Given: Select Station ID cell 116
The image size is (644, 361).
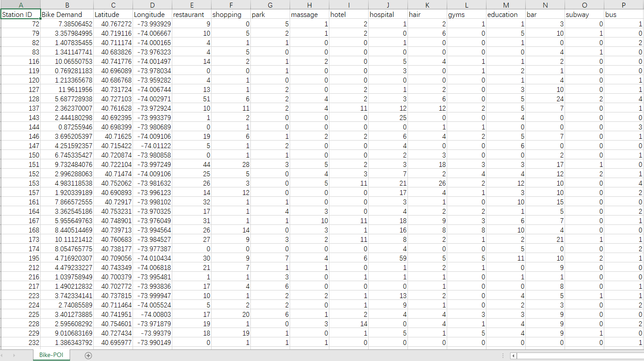Looking at the screenshot, I should point(21,61).
